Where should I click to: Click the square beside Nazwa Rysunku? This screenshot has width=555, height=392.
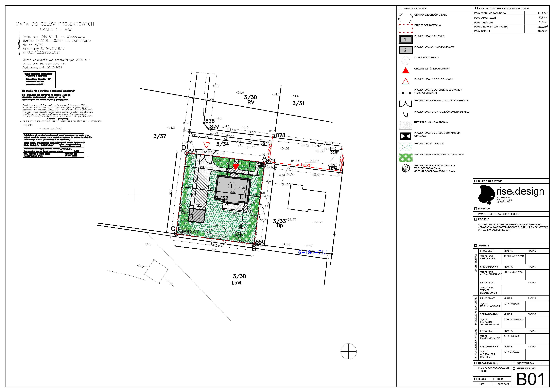pos(476,363)
